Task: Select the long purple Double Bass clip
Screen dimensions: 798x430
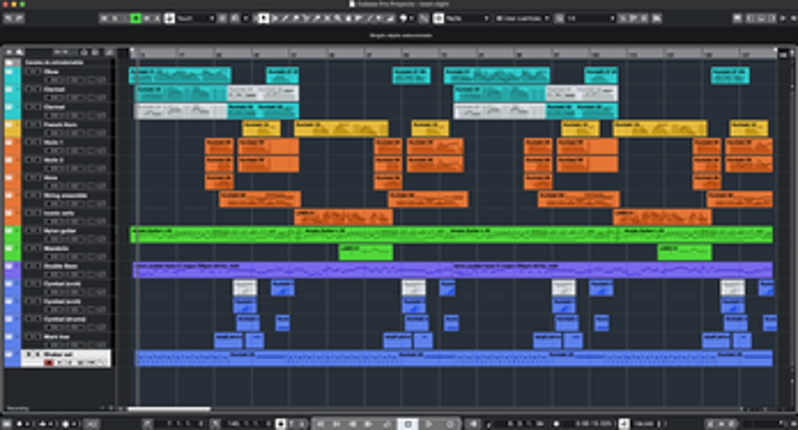Action: 453,270
